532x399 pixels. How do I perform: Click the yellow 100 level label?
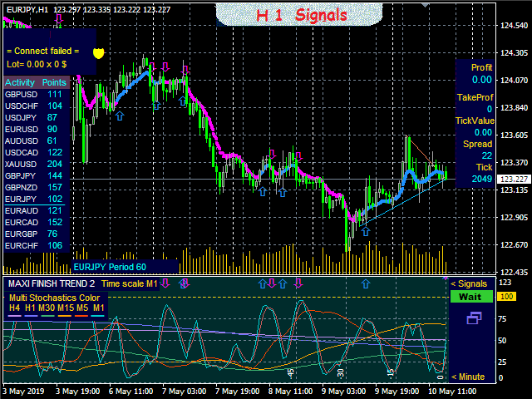click(506, 297)
